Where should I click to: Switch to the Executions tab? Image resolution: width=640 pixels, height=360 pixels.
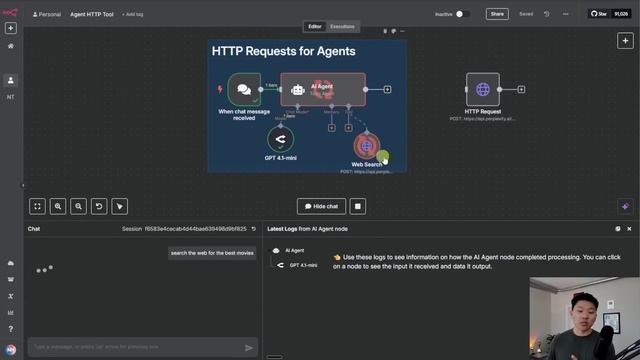[342, 27]
